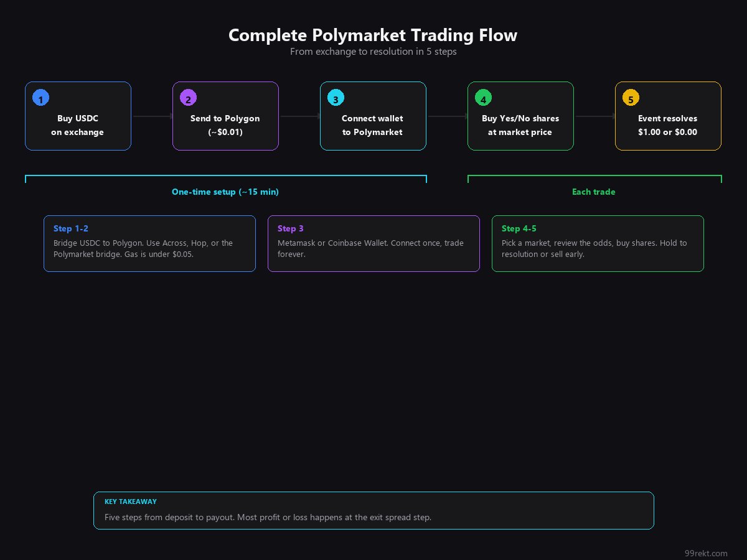The width and height of the screenshot is (747, 560).
Task: Click the 'Each trade' label
Action: coord(594,192)
